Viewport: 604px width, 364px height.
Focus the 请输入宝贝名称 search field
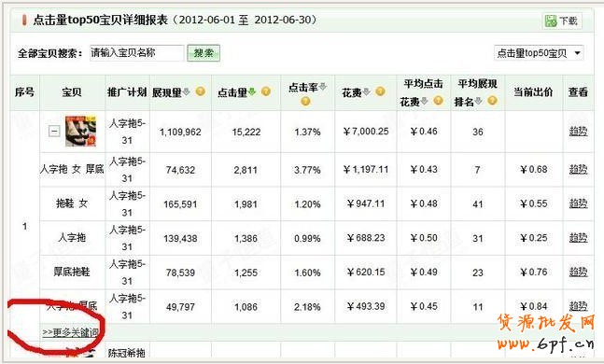click(x=136, y=53)
